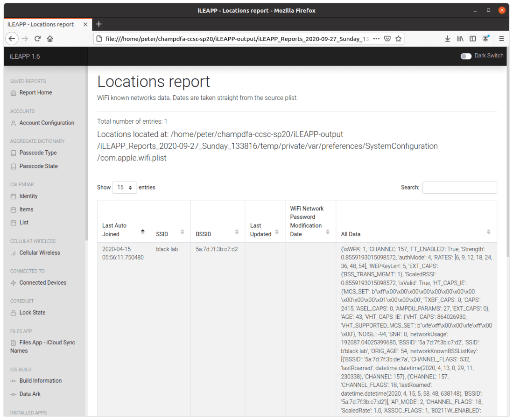Open the Firefox downloads arrow icon

pos(447,39)
